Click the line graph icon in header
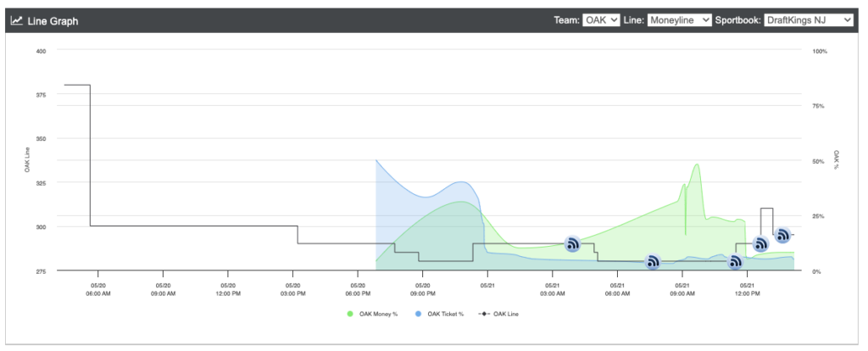 coord(17,21)
